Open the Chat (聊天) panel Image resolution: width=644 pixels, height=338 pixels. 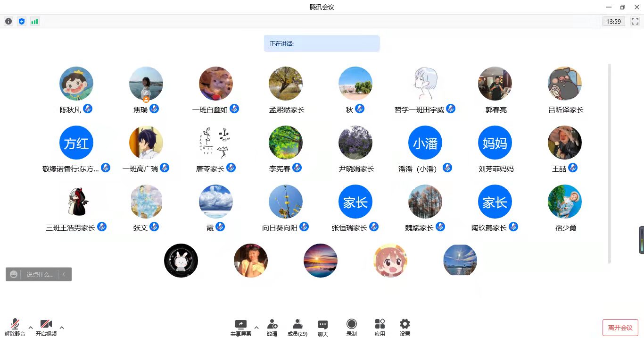tap(322, 327)
